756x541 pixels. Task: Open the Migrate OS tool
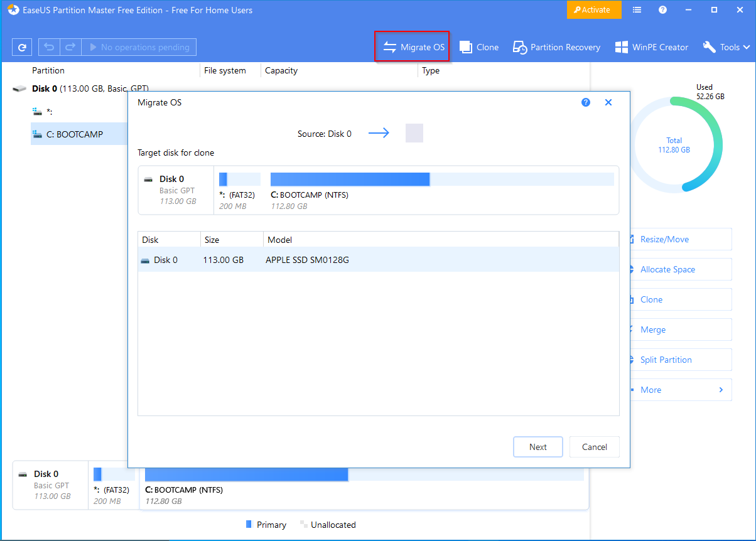pos(413,47)
